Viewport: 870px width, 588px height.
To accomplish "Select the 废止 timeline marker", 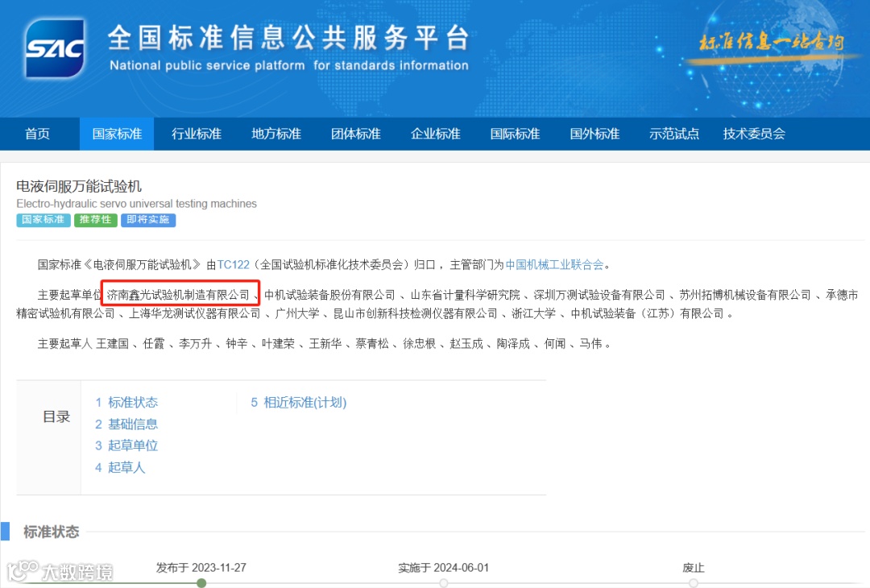I will (694, 582).
